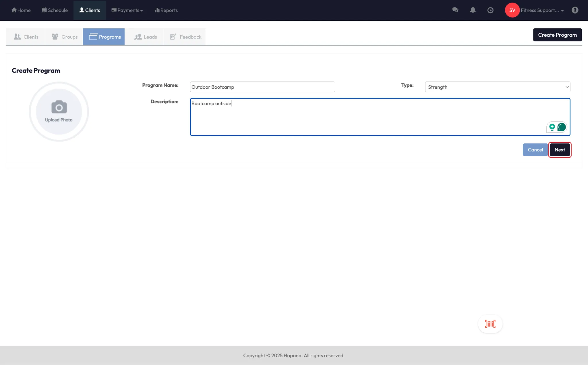Click the green lightbulb suggestion icon
588x365 pixels.
point(552,127)
